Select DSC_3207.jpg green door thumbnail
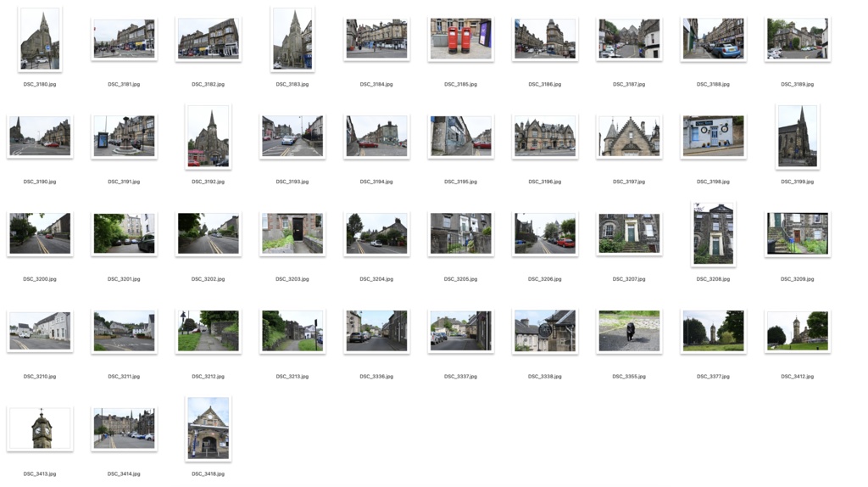Viewport: 868px width, 487px height. (629, 234)
